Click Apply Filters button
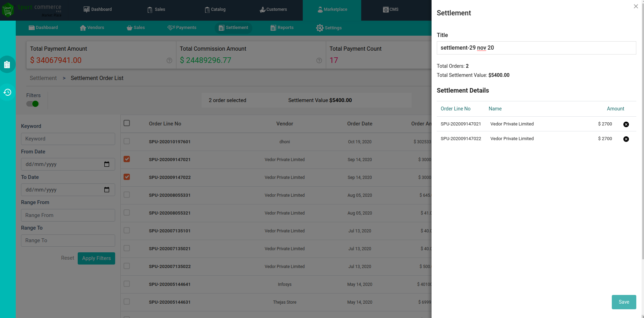 96,258
